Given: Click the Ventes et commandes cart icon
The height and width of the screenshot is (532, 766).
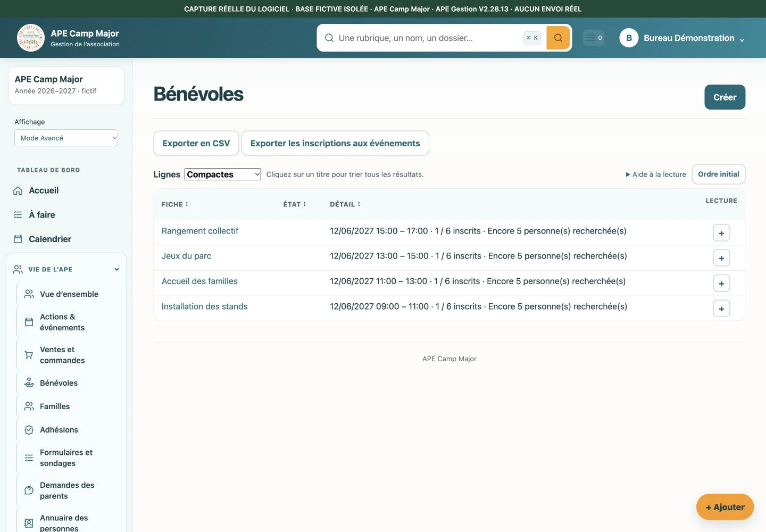Looking at the screenshot, I should (x=29, y=355).
